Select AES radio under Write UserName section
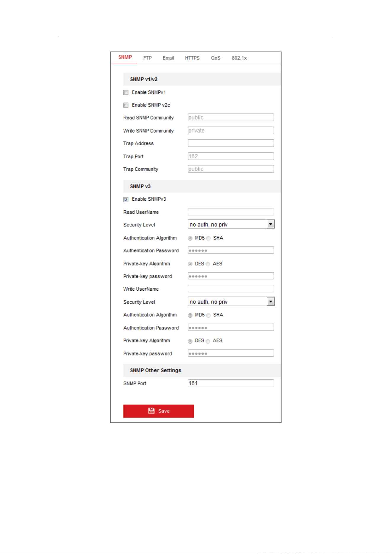 pos(208,341)
